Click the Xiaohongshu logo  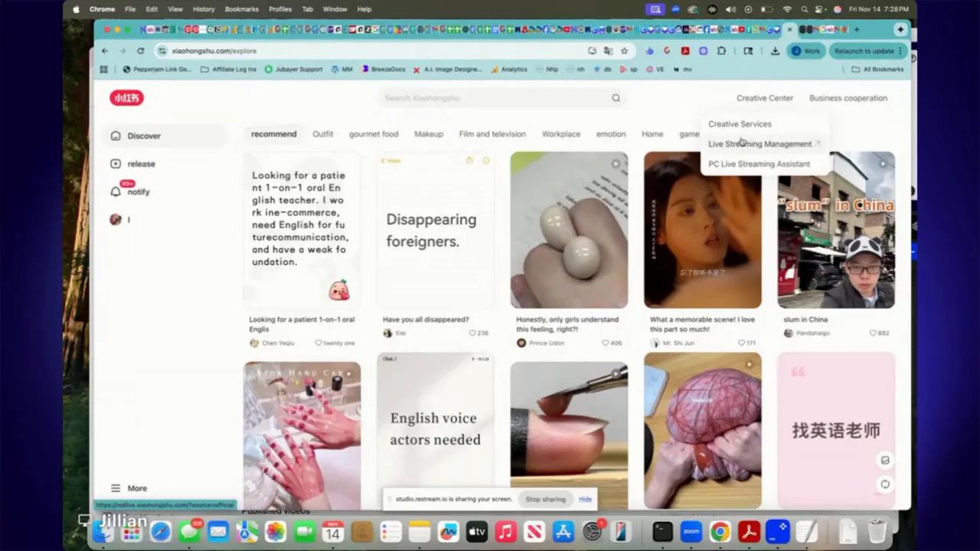tap(126, 97)
